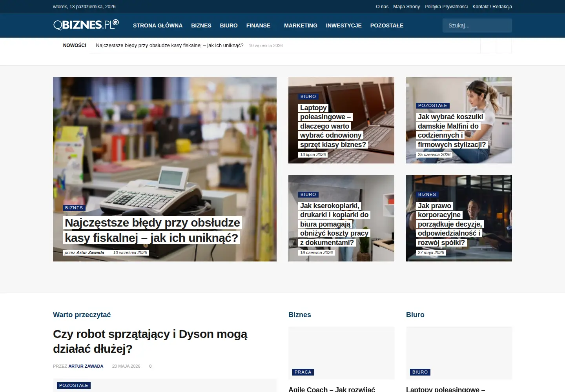Open headline Najczęstsze błędy przy obsłudze kasy fiskalnej

pyautogui.click(x=152, y=230)
